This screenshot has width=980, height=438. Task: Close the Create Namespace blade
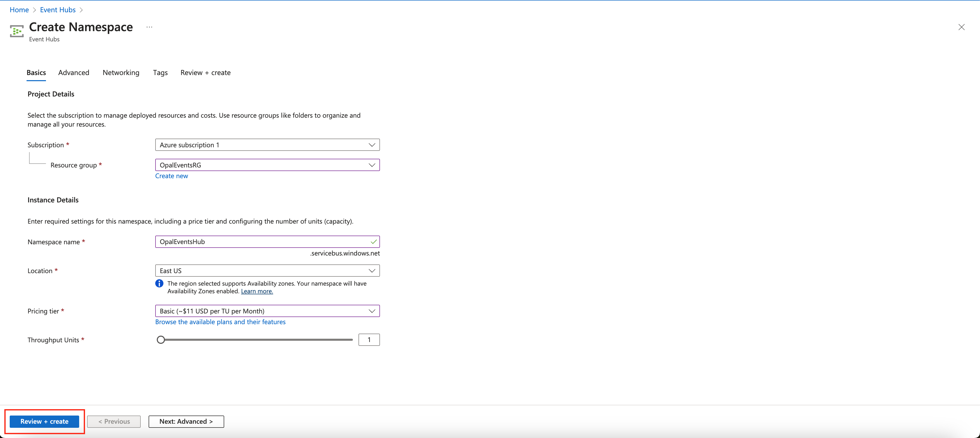961,27
